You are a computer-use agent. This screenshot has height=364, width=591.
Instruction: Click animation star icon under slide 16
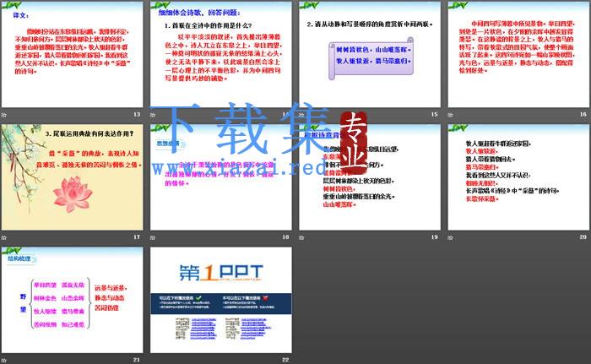tap(450, 115)
